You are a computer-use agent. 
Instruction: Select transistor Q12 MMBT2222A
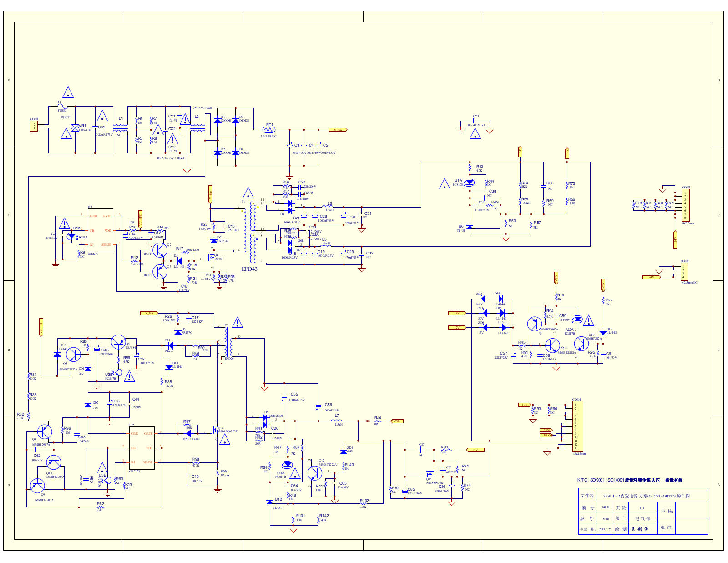click(315, 473)
